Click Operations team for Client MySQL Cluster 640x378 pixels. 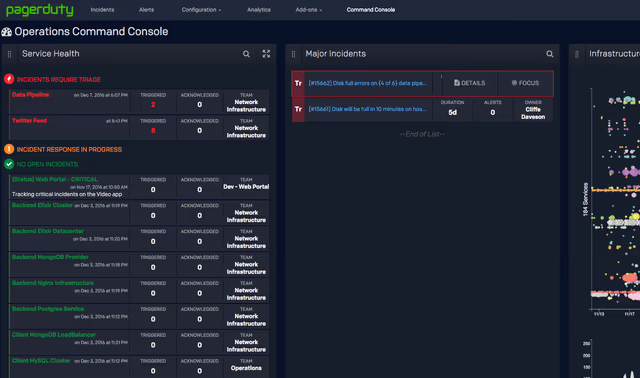(246, 368)
